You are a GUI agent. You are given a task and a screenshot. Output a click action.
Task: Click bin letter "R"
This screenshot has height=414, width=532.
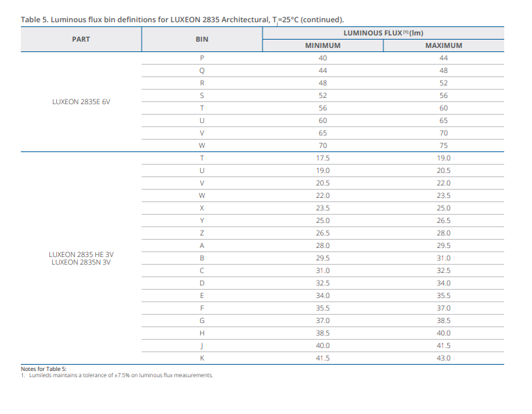(202, 83)
